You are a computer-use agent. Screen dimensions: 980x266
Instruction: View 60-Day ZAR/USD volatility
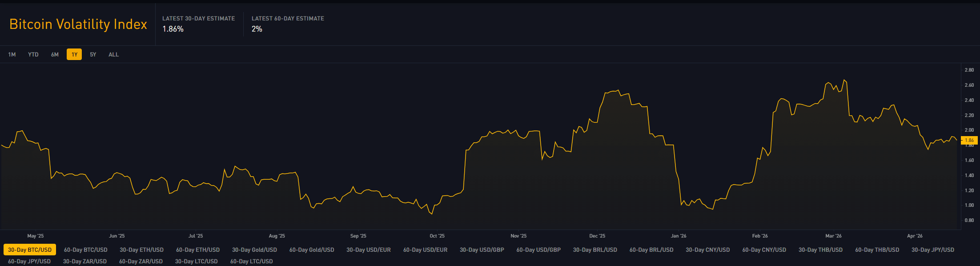click(141, 262)
